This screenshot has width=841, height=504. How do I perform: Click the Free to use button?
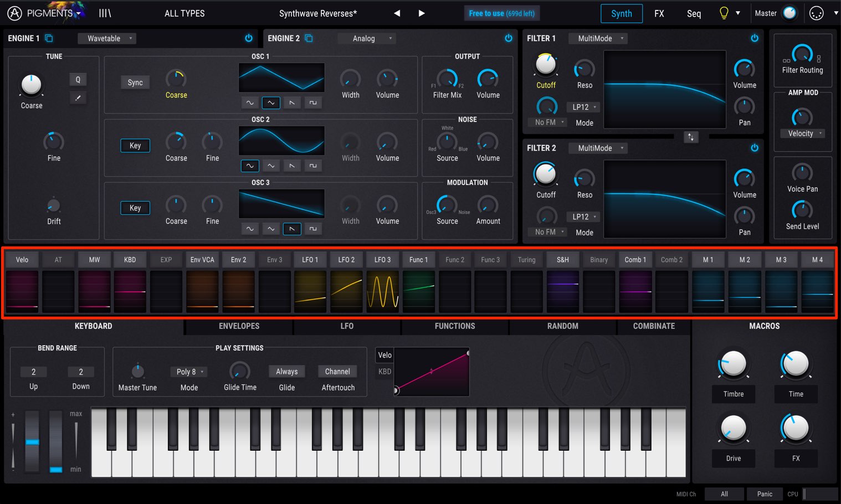point(502,13)
